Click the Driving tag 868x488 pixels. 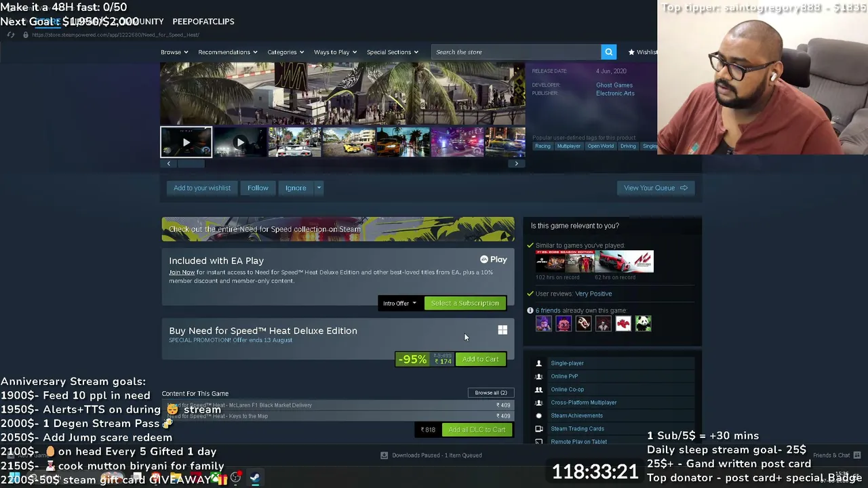(628, 146)
